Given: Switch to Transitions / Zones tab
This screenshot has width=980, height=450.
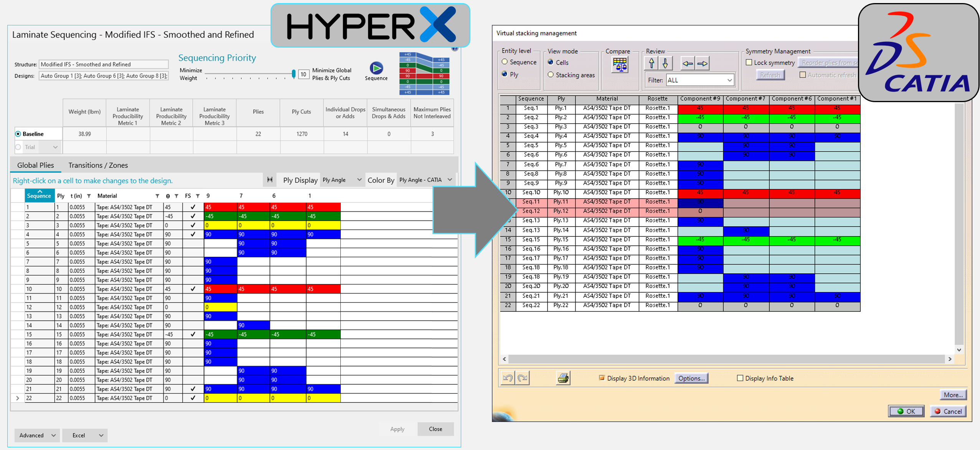Looking at the screenshot, I should click(x=98, y=165).
